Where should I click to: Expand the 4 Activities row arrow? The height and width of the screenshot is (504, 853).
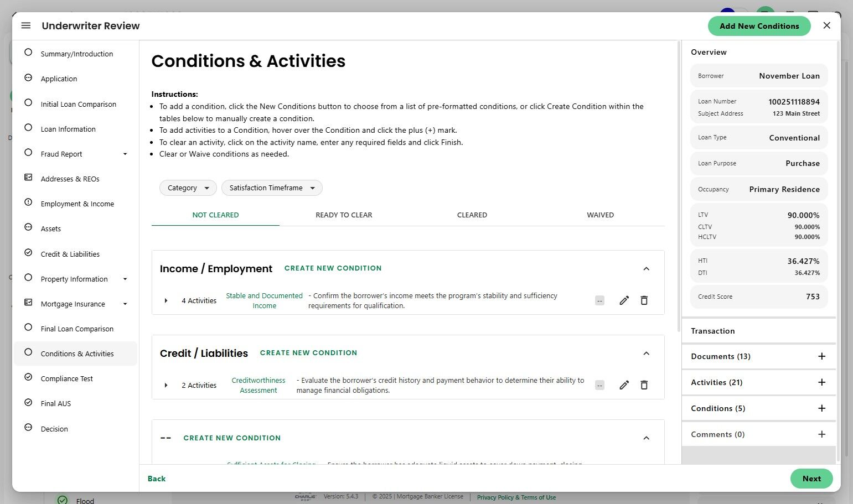coord(166,300)
